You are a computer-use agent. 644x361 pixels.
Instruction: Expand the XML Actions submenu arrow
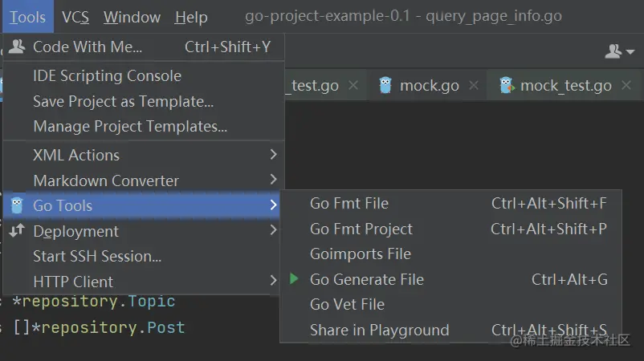273,155
